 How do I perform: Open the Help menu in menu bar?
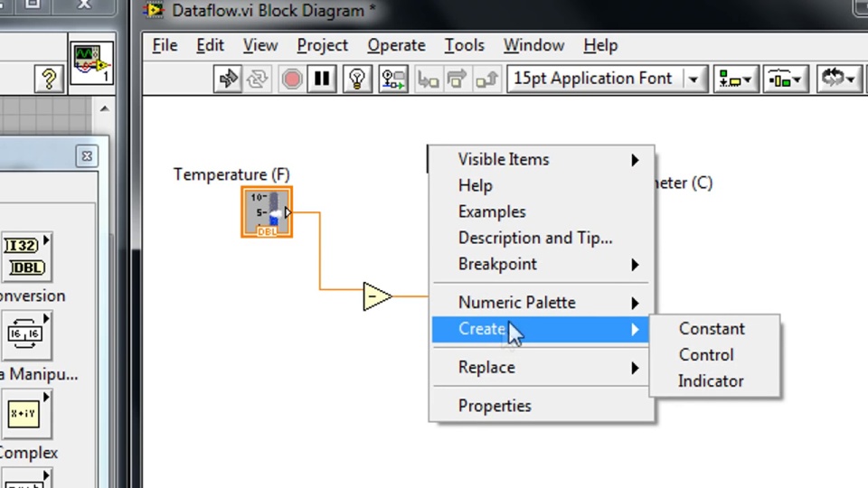600,45
